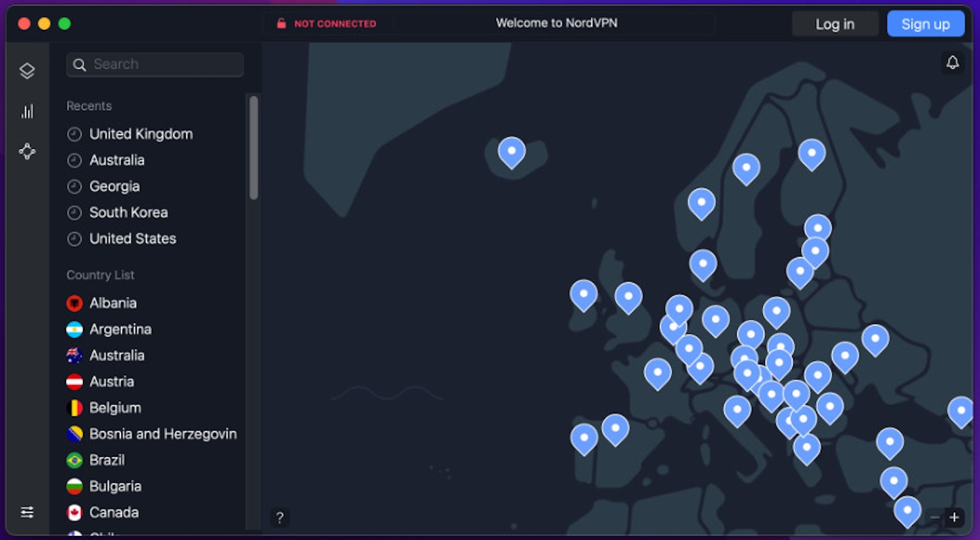Viewport: 980px width, 540px height.
Task: Open the Meshnet icon in sidebar
Action: coord(27,151)
